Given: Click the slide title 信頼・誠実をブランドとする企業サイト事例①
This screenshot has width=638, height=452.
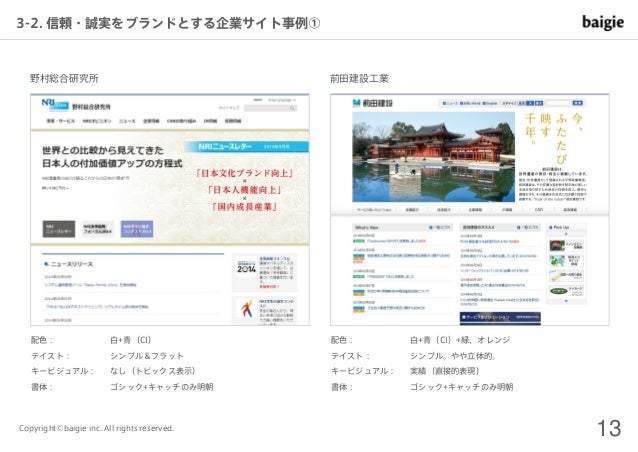Looking at the screenshot, I should click(183, 23).
